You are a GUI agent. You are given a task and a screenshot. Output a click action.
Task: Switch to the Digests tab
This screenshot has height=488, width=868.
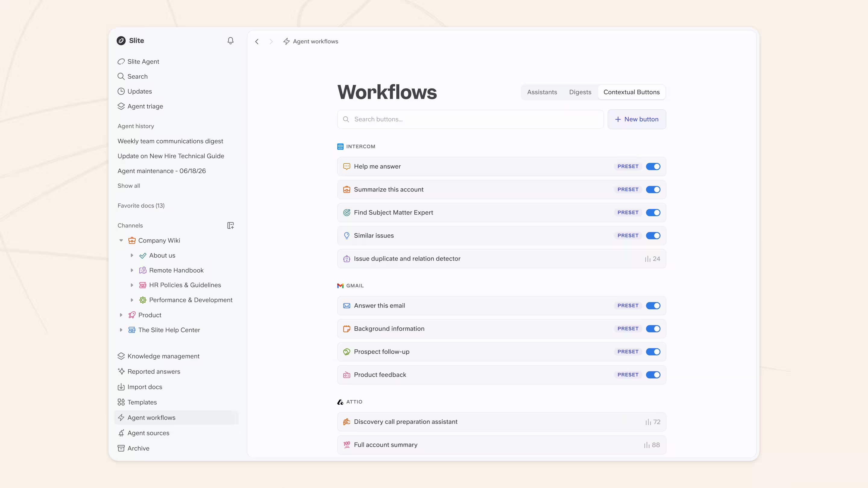pyautogui.click(x=580, y=92)
